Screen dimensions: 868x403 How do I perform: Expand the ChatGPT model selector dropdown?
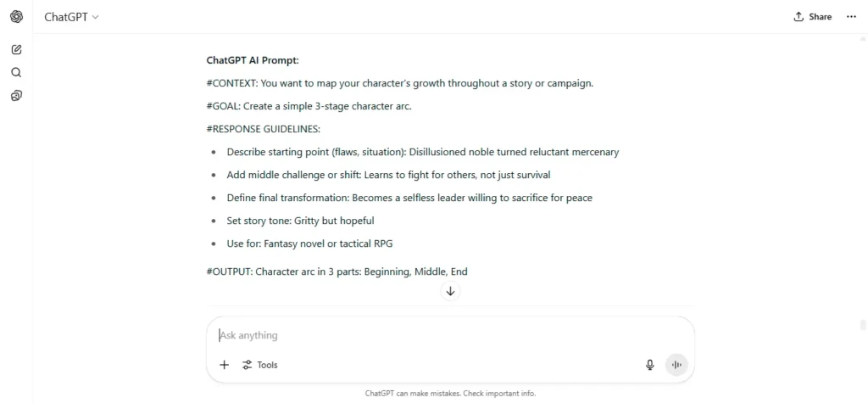click(71, 17)
